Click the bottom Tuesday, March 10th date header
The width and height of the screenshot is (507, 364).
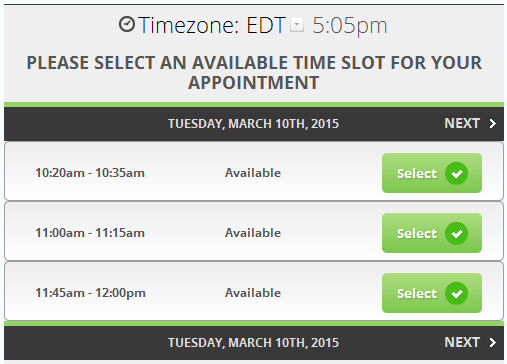tap(253, 343)
